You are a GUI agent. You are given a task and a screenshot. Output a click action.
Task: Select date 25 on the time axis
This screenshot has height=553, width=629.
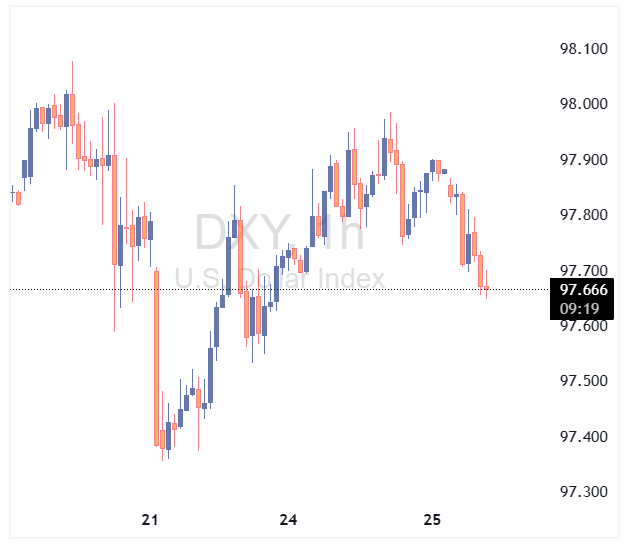[432, 520]
